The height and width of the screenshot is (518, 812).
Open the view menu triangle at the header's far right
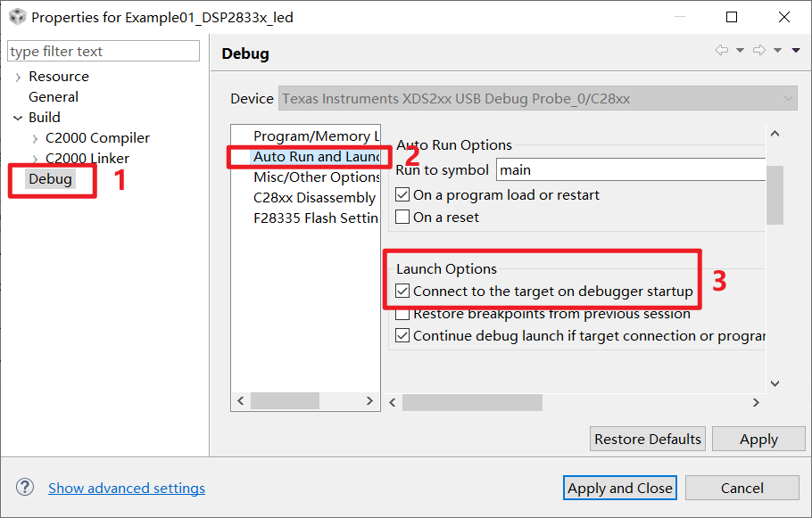pyautogui.click(x=797, y=50)
